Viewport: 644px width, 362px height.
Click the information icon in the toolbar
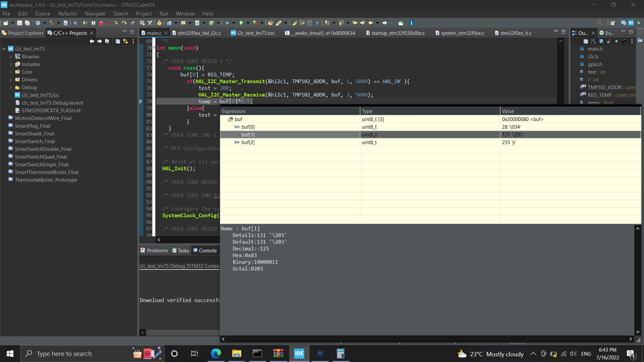pos(411,23)
